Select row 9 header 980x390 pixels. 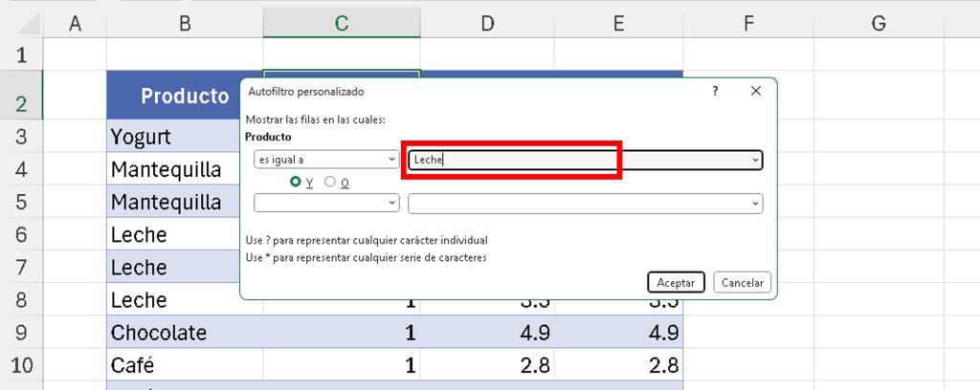coord(21,333)
